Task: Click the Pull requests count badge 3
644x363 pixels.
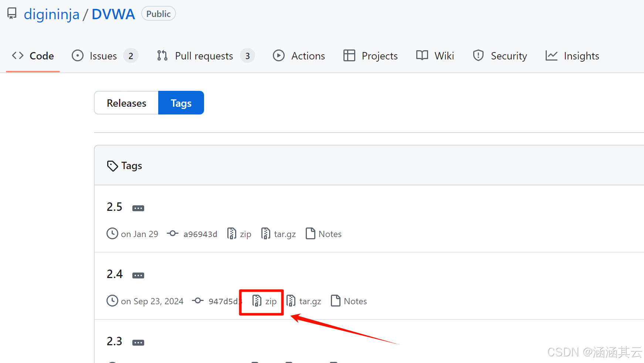Action: click(x=247, y=56)
